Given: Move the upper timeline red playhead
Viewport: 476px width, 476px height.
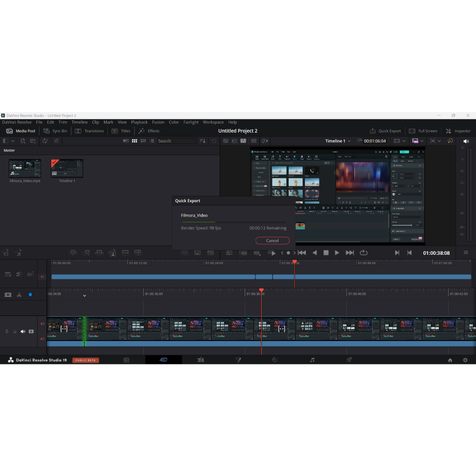Looking at the screenshot, I should [x=294, y=262].
